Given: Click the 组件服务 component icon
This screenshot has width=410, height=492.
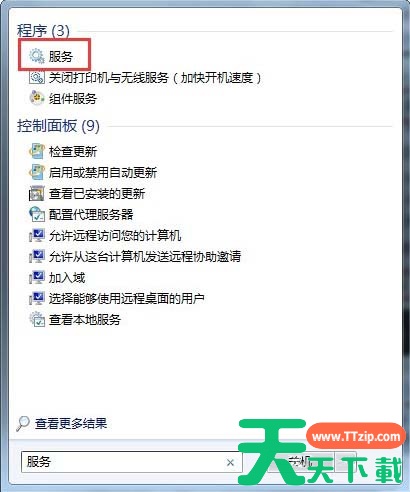Looking at the screenshot, I should pos(37,98).
